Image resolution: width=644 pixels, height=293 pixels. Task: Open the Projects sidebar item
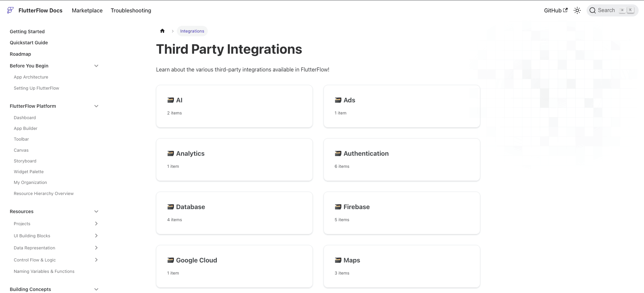[x=22, y=224]
